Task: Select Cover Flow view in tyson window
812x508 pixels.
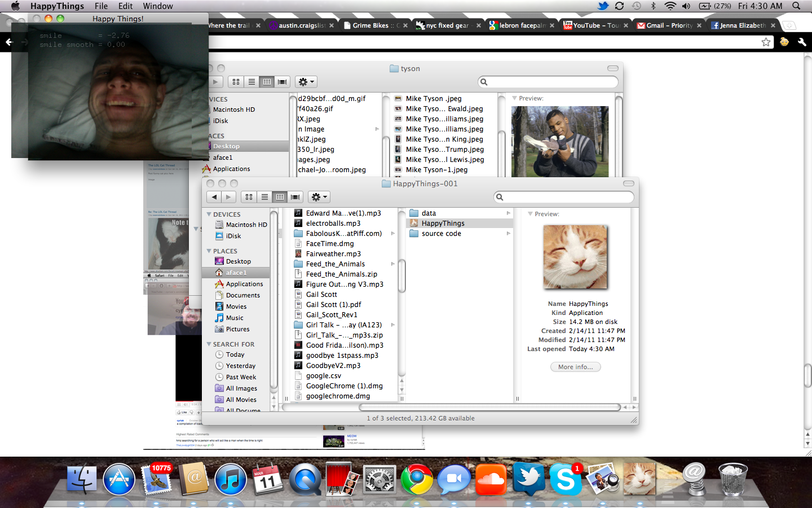Action: [283, 82]
